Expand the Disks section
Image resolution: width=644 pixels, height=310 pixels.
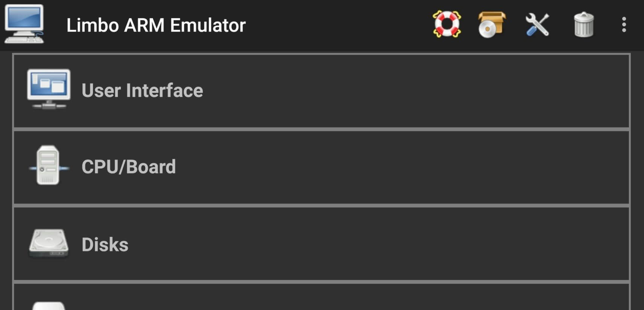point(321,244)
